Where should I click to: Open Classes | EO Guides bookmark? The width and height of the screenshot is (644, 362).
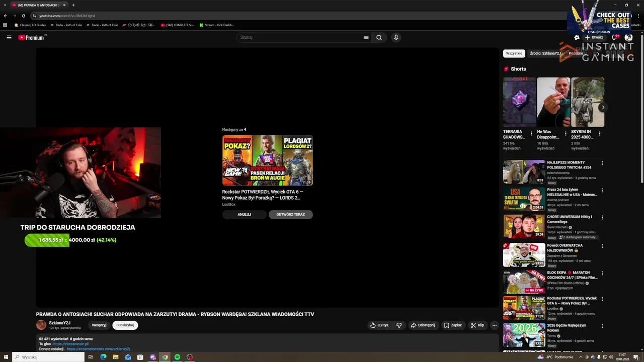[30, 25]
